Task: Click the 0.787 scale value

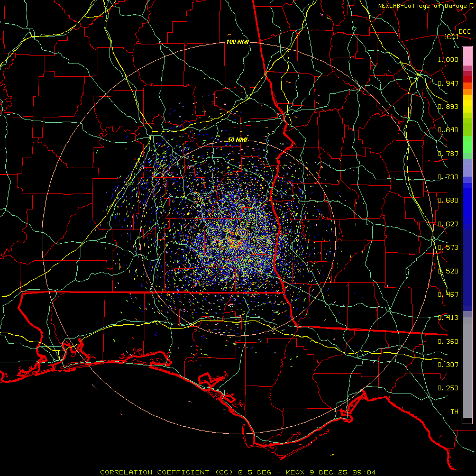Action: coord(448,153)
